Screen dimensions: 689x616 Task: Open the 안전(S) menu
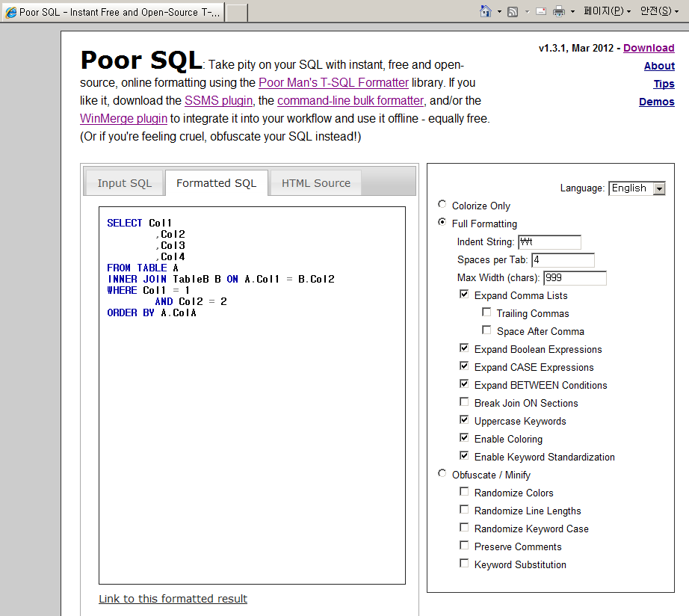point(659,11)
